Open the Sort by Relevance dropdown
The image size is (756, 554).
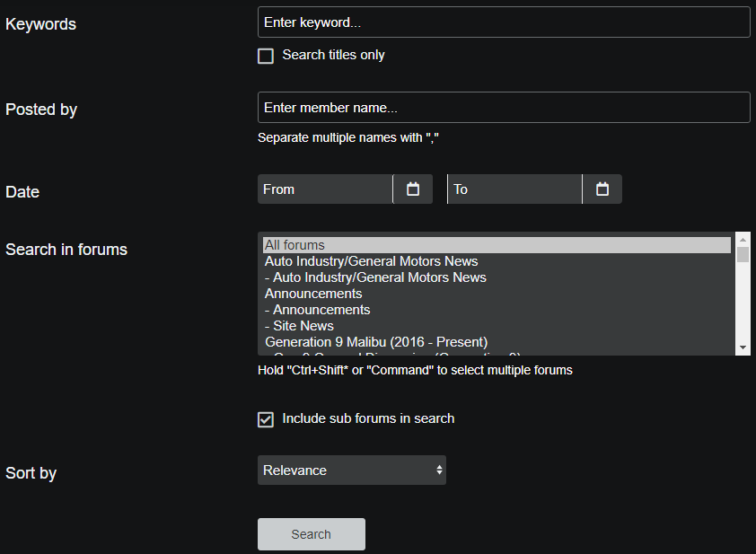point(351,470)
